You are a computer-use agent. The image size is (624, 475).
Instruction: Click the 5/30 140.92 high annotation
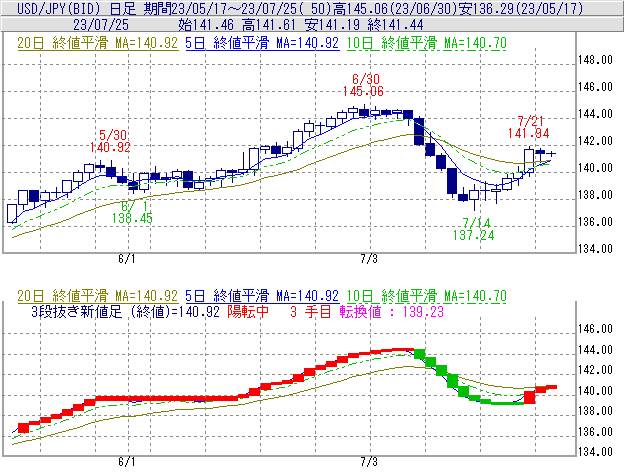point(110,141)
